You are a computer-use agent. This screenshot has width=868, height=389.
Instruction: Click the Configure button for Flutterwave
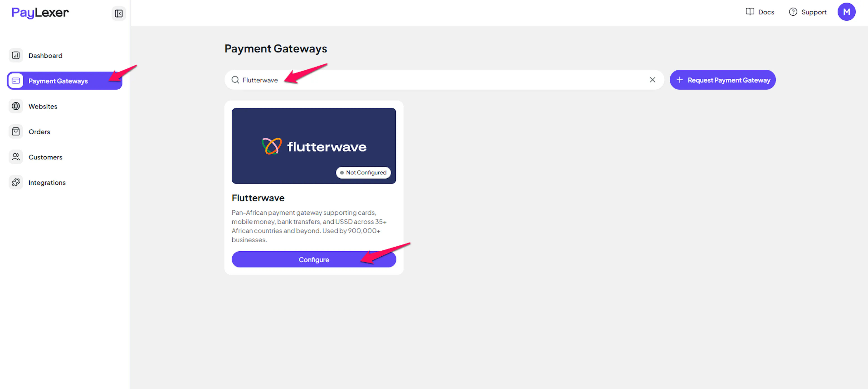coord(313,259)
